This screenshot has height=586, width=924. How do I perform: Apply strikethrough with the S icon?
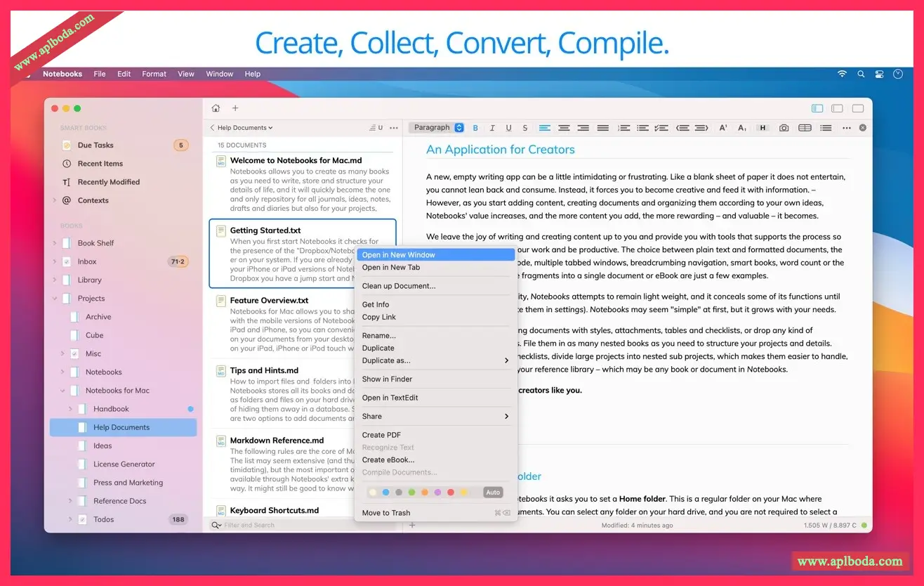point(524,128)
